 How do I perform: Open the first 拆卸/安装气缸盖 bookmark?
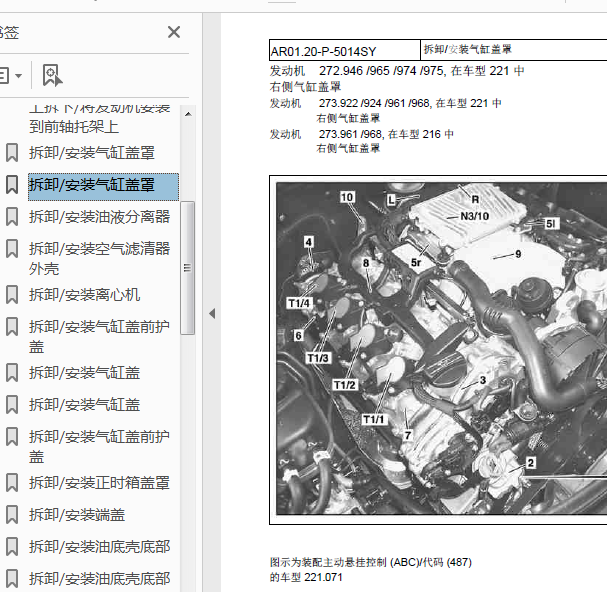pyautogui.click(x=84, y=373)
